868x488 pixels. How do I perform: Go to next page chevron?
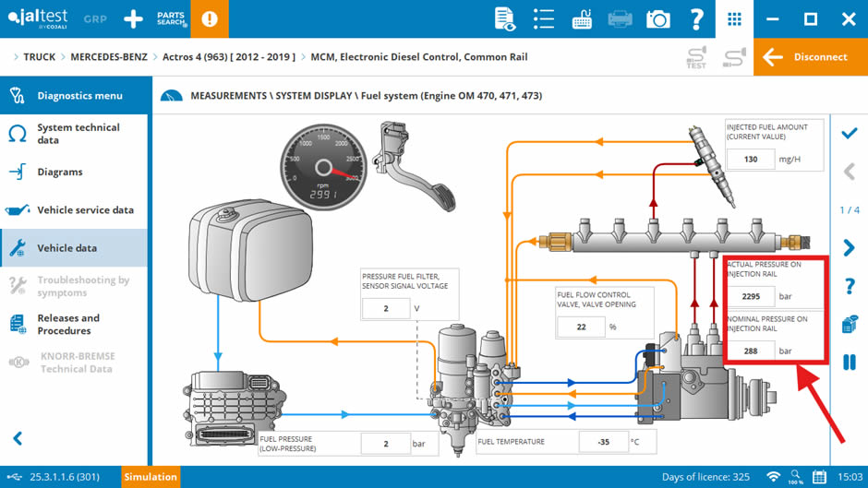pos(850,248)
